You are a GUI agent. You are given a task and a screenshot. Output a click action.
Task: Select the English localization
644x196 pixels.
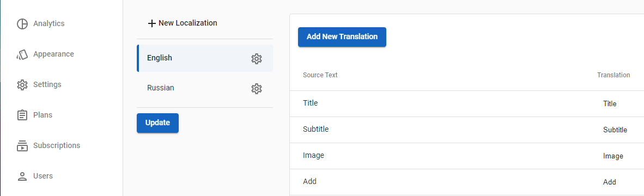(x=204, y=58)
